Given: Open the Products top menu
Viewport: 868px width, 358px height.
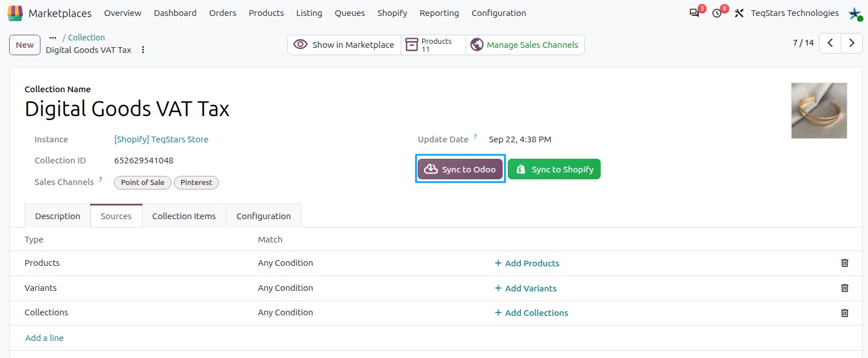Looking at the screenshot, I should click(x=266, y=13).
